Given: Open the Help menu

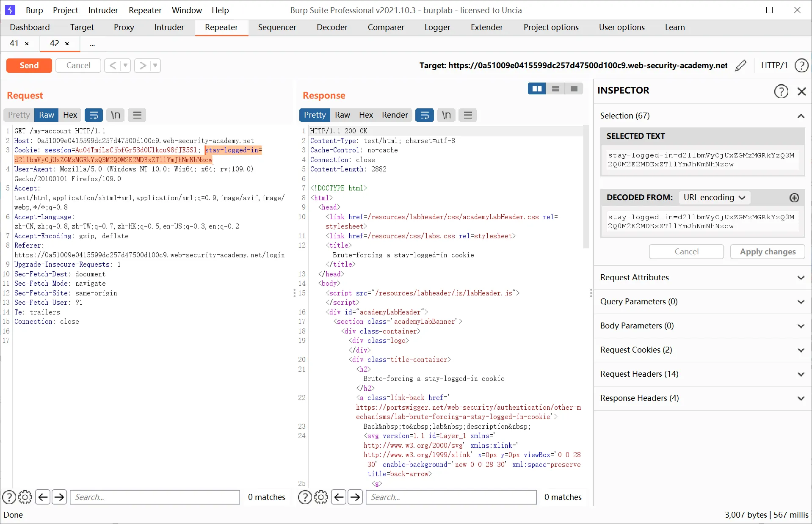Looking at the screenshot, I should coord(220,10).
